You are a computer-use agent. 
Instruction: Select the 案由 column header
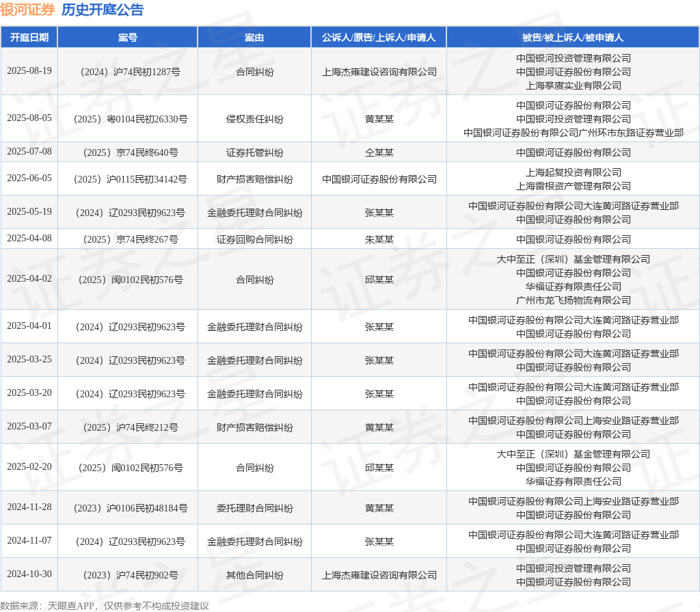254,38
